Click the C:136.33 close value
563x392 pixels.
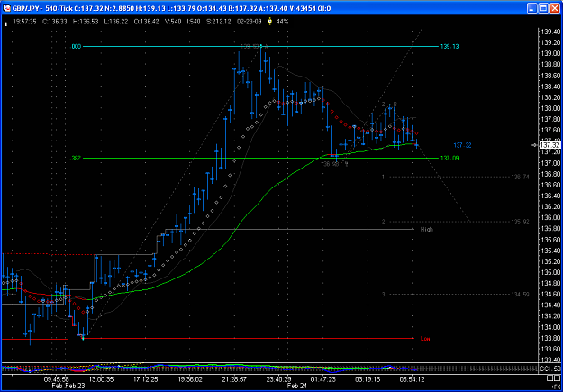(x=55, y=22)
